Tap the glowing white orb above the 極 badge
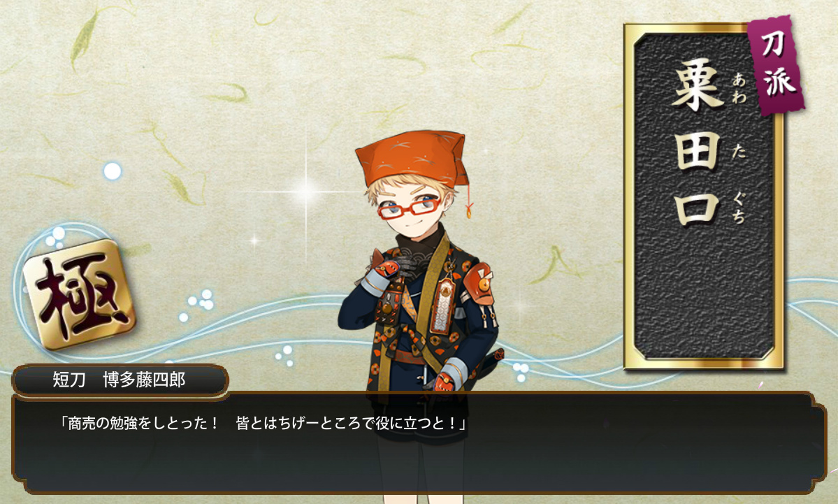This screenshot has height=504, width=838. 113,171
